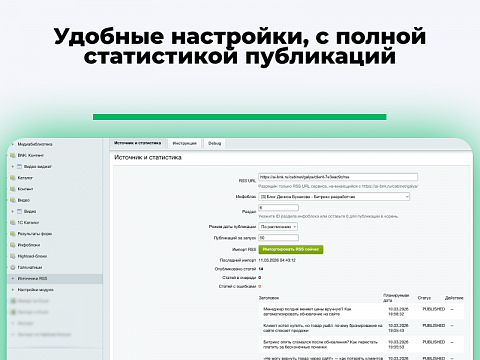This screenshot has width=480, height=360.
Task: Click the Заголовок column header
Action: click(269, 298)
